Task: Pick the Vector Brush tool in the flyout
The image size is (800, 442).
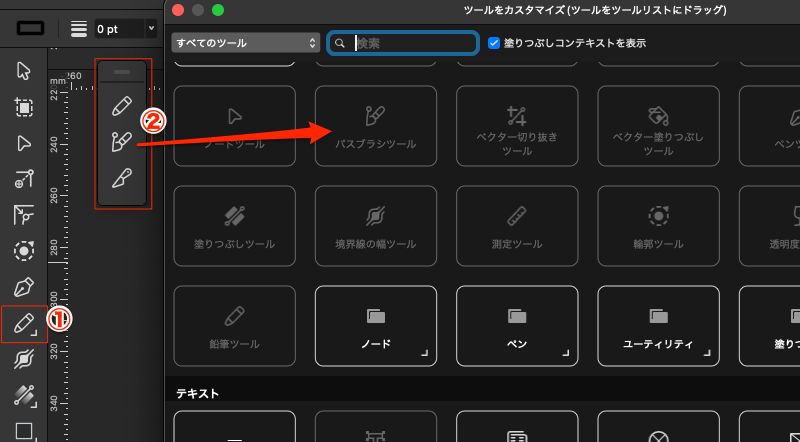Action: [122, 142]
